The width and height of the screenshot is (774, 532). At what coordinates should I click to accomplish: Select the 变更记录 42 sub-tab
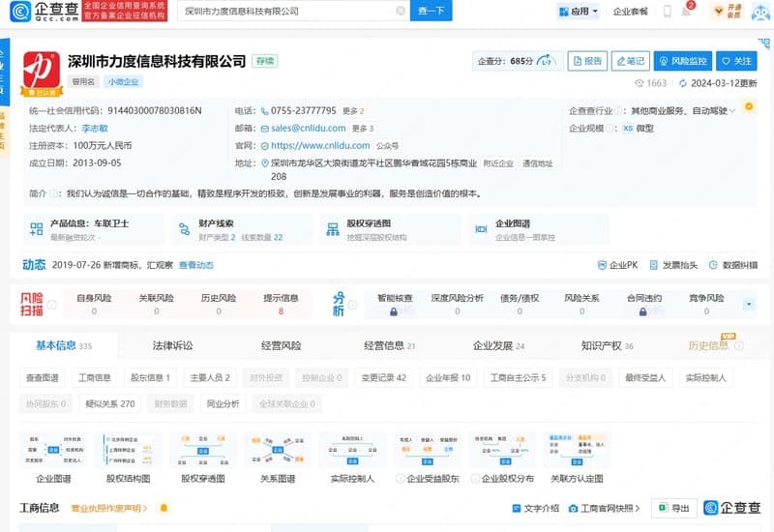click(383, 377)
